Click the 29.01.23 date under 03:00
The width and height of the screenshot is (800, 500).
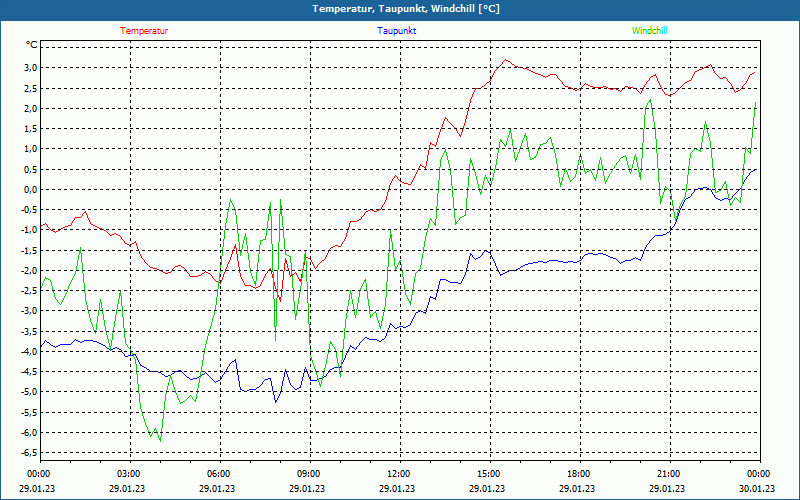(127, 488)
